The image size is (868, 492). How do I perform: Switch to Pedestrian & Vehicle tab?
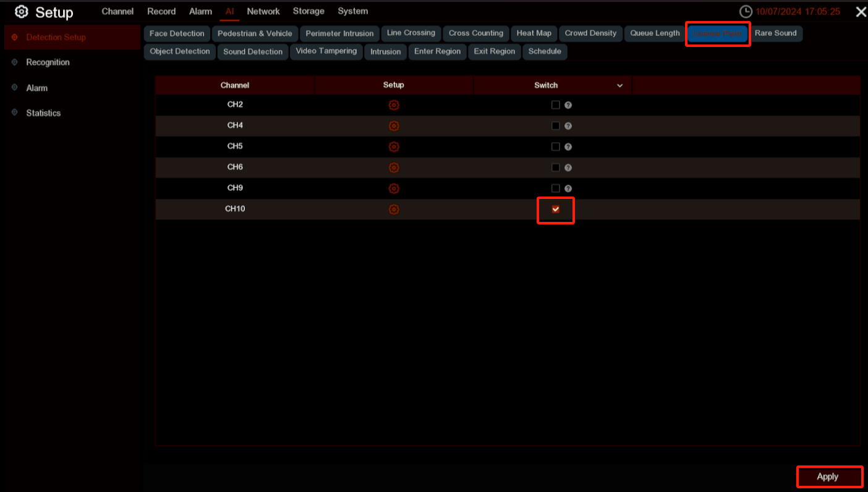pos(255,33)
